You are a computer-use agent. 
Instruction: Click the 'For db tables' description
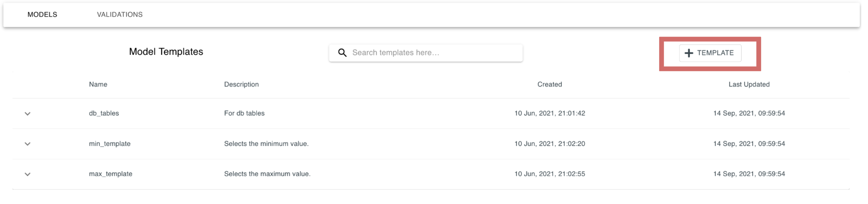tap(244, 113)
